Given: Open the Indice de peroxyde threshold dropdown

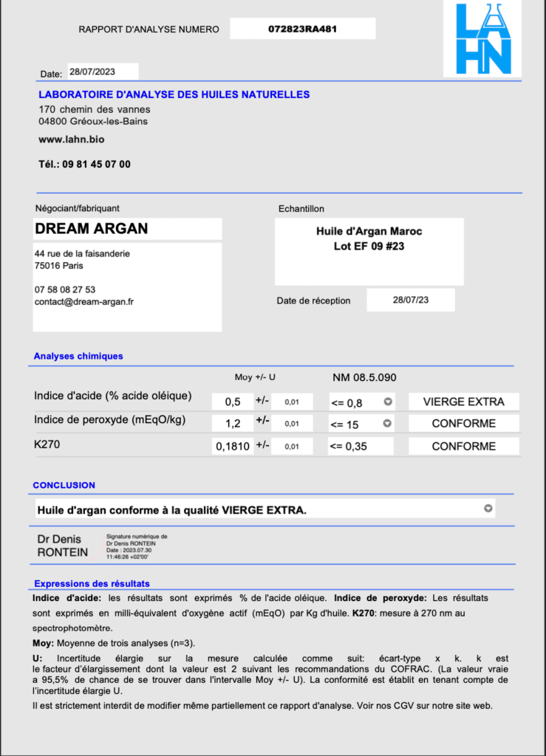Looking at the screenshot, I should (x=387, y=423).
